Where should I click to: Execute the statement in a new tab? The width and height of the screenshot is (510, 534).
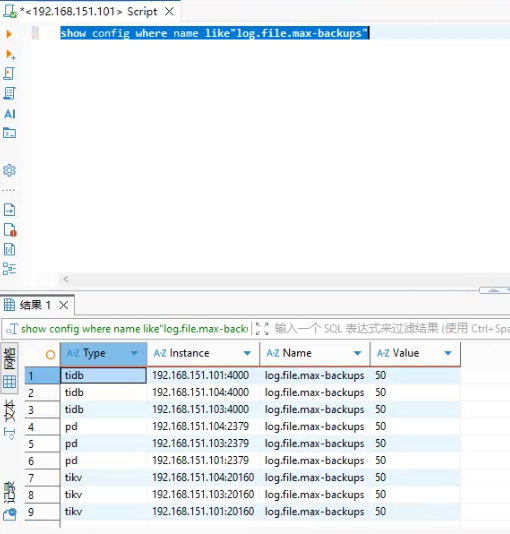(10, 54)
